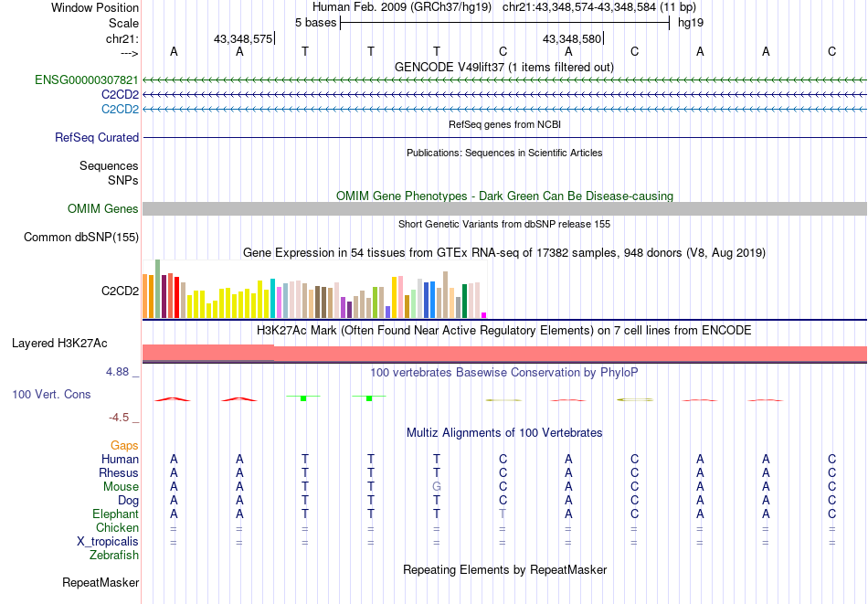This screenshot has width=868, height=604.
Task: Click the Dog alignment species label
Action: [x=129, y=501]
